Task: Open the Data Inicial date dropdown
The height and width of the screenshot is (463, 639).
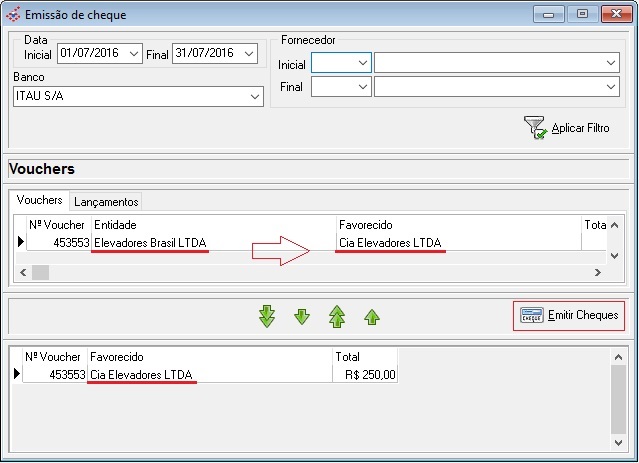Action: tap(133, 54)
